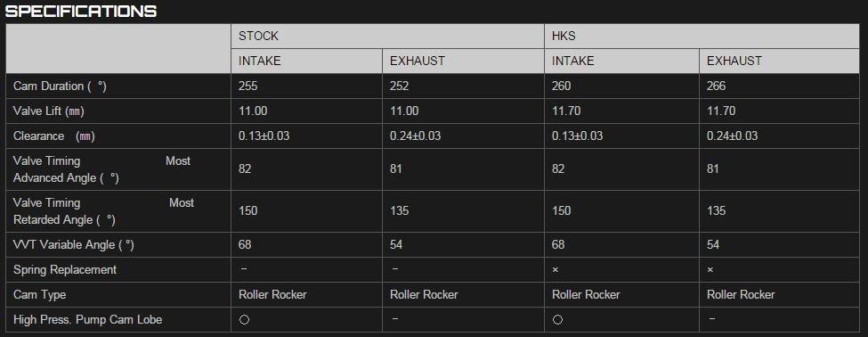Select HKS intake cam duration value 260
This screenshot has width=868, height=337.
pyautogui.click(x=562, y=86)
